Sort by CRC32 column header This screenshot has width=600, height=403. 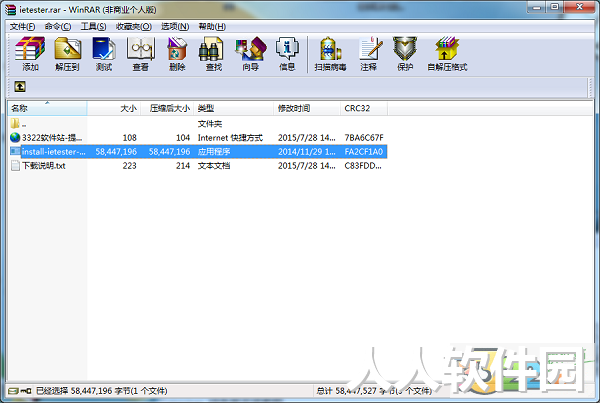364,108
